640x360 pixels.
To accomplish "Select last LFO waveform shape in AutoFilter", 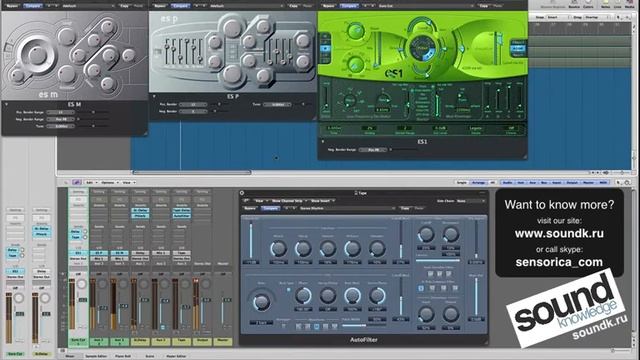I will [x=334, y=327].
